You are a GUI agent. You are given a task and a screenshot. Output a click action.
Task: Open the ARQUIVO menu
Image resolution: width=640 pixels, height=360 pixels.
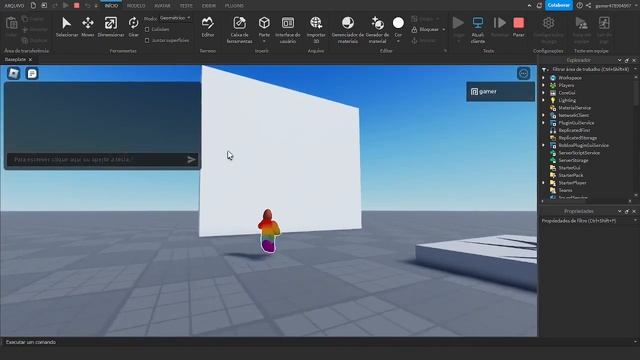pyautogui.click(x=14, y=6)
